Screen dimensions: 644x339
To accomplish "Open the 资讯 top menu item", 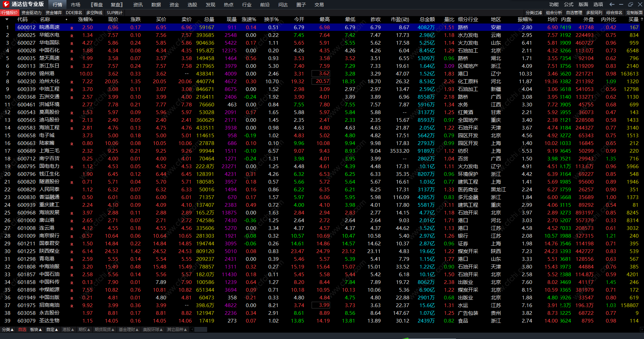I will click(138, 5).
